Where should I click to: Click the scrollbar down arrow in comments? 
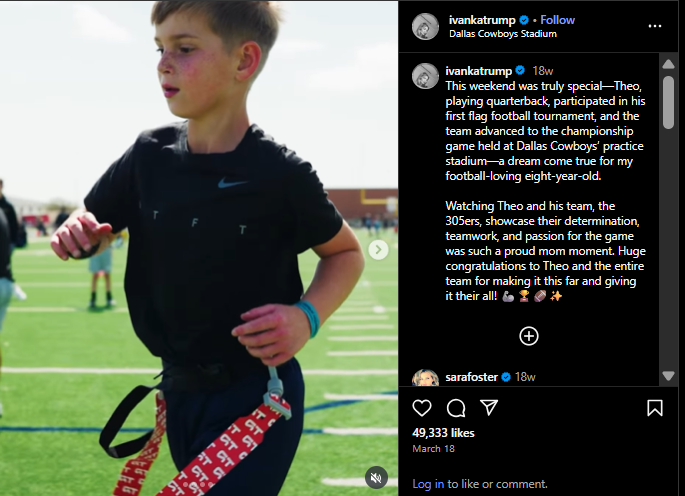click(668, 376)
